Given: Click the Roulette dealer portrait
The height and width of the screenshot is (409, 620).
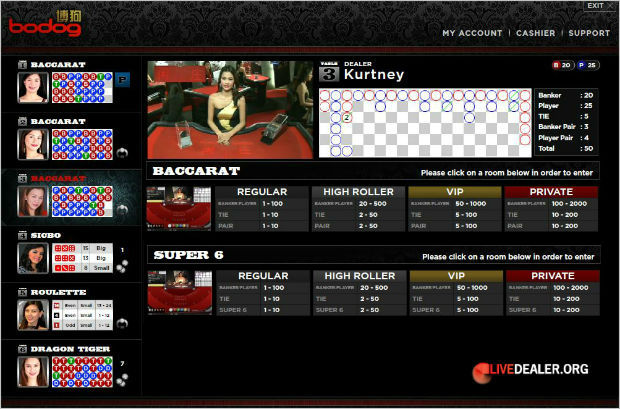Looking at the screenshot, I should point(33,315).
